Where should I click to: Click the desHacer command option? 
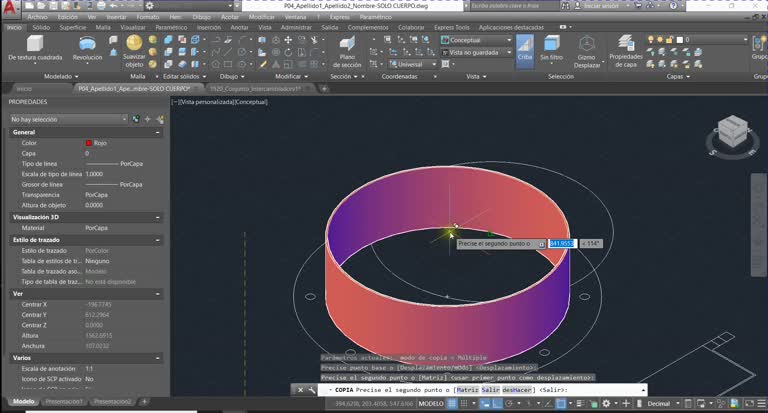tap(517, 390)
